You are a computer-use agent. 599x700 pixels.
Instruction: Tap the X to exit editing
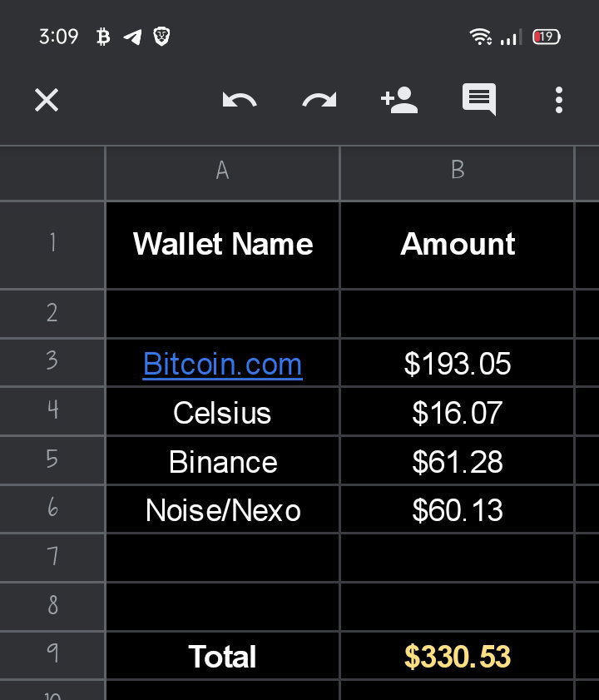pyautogui.click(x=47, y=100)
